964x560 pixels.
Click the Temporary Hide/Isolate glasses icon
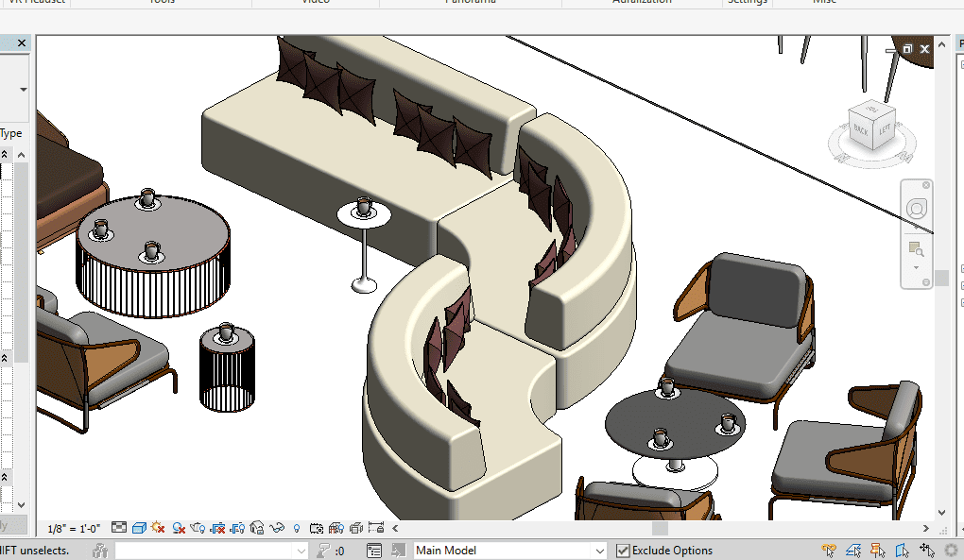[x=277, y=528]
